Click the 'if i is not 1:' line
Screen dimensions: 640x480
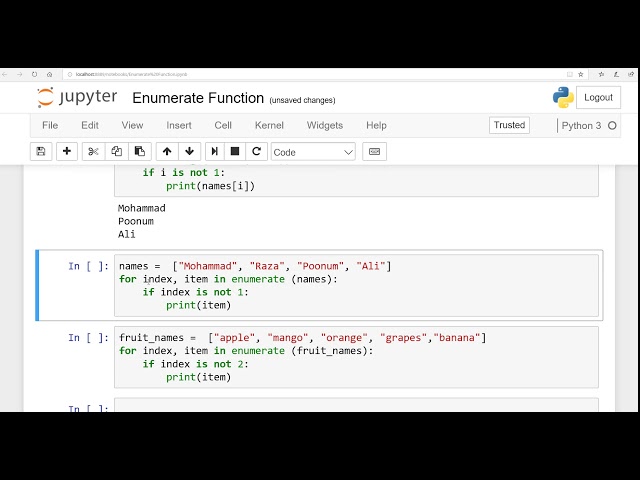(x=184, y=173)
